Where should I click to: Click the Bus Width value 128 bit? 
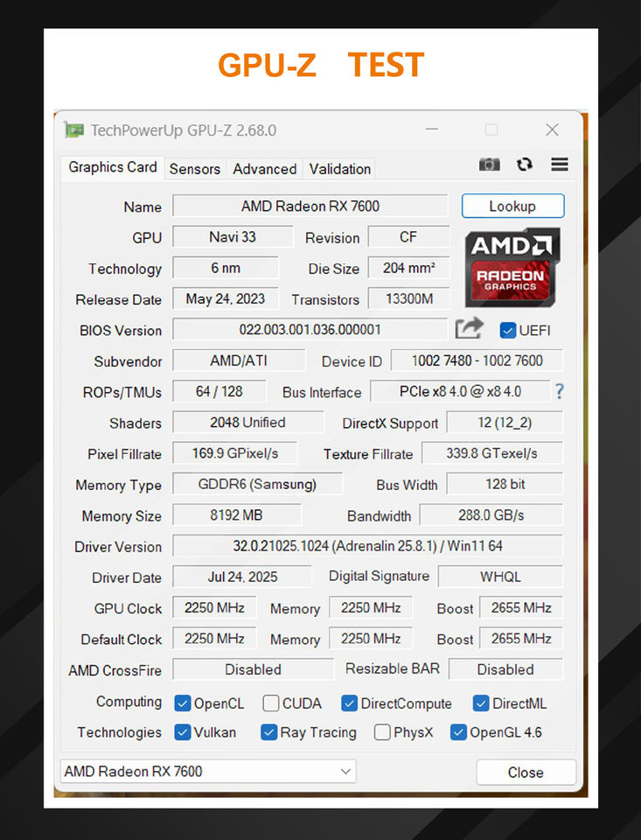[505, 484]
